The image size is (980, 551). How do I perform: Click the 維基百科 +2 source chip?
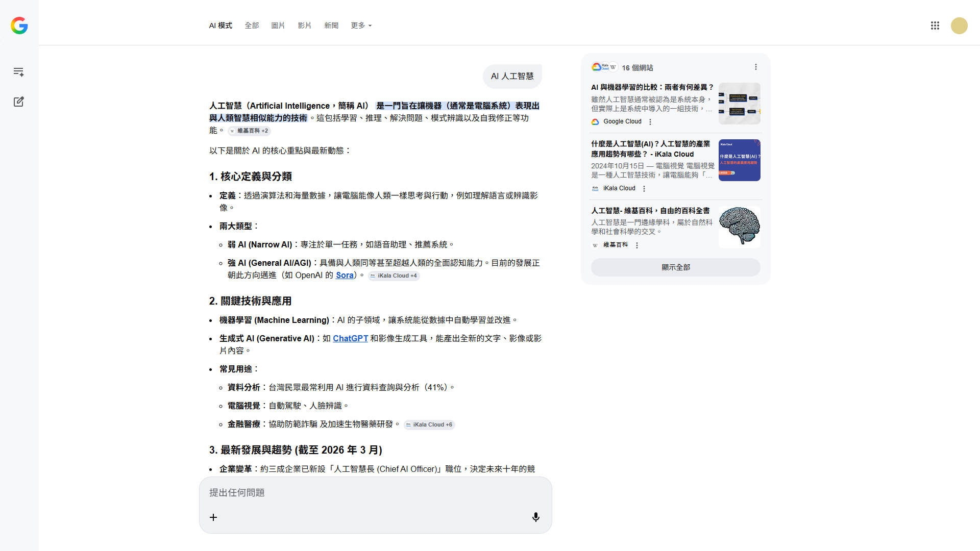[249, 131]
